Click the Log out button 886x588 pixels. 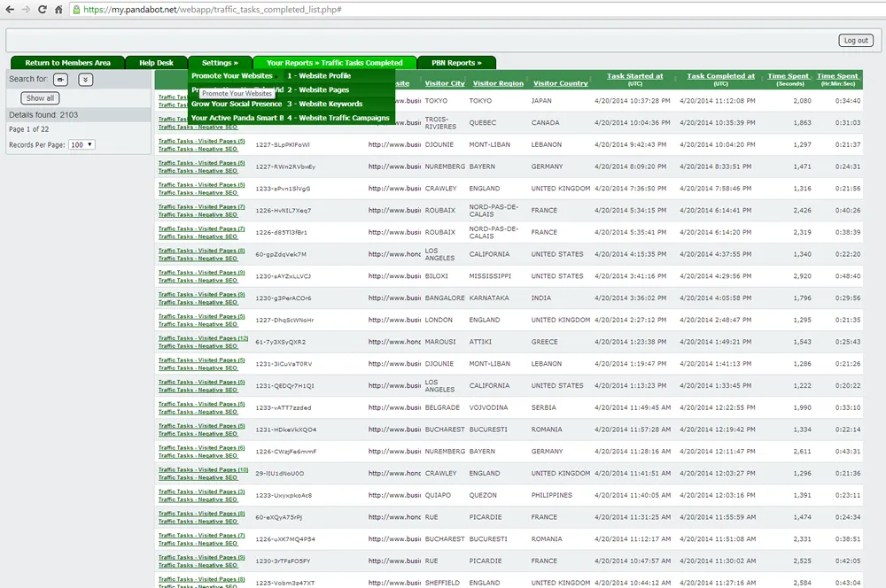[x=854, y=39]
